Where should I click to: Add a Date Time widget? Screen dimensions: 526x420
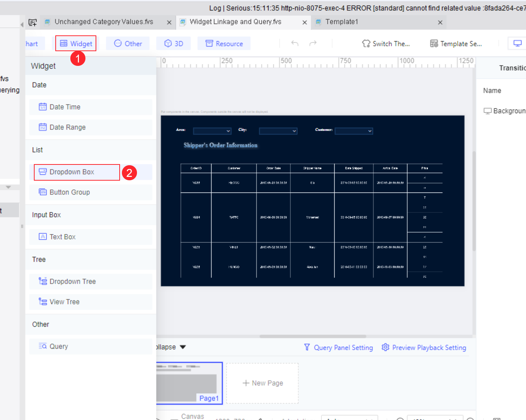coord(91,107)
